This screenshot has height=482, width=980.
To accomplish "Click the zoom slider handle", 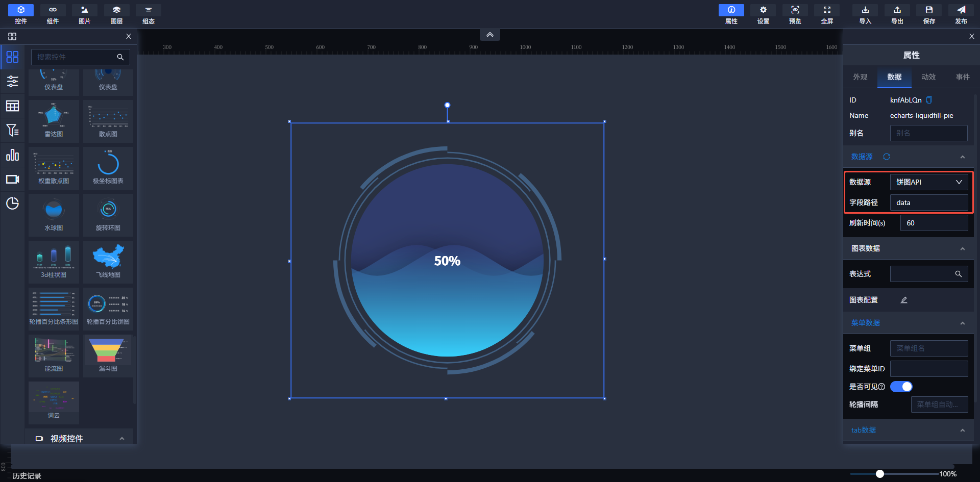I will (x=880, y=474).
